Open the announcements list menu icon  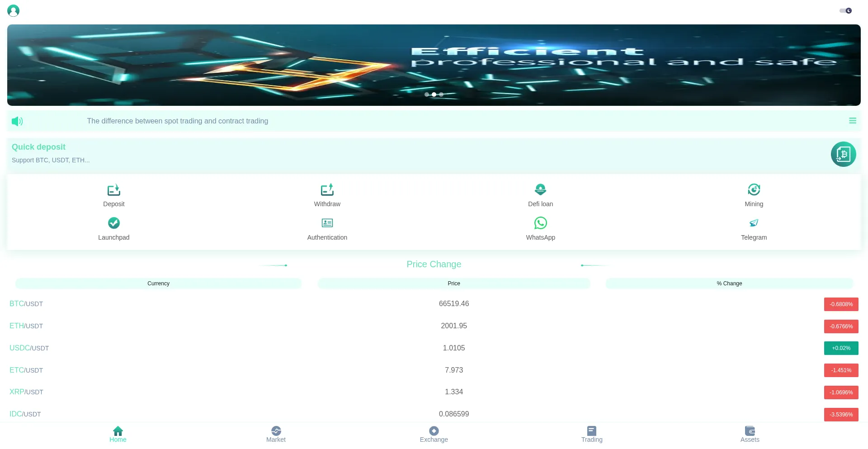(x=853, y=121)
